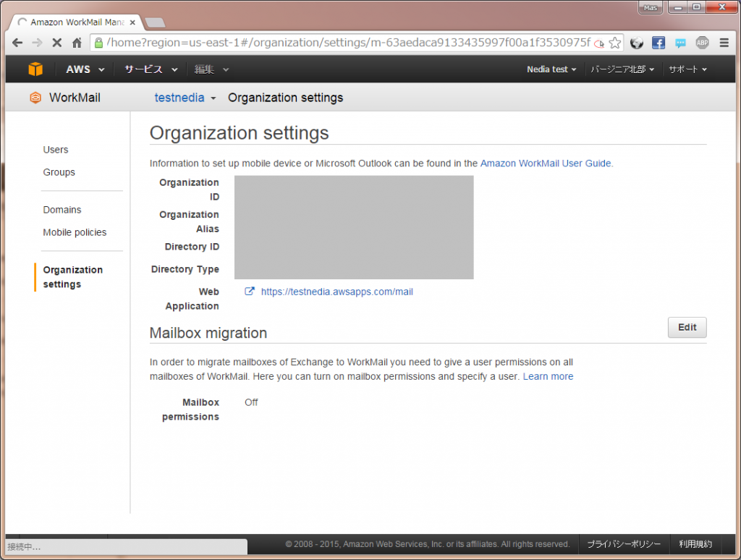741x560 pixels.
Task: Bookmark the page with the star icon
Action: click(x=615, y=43)
